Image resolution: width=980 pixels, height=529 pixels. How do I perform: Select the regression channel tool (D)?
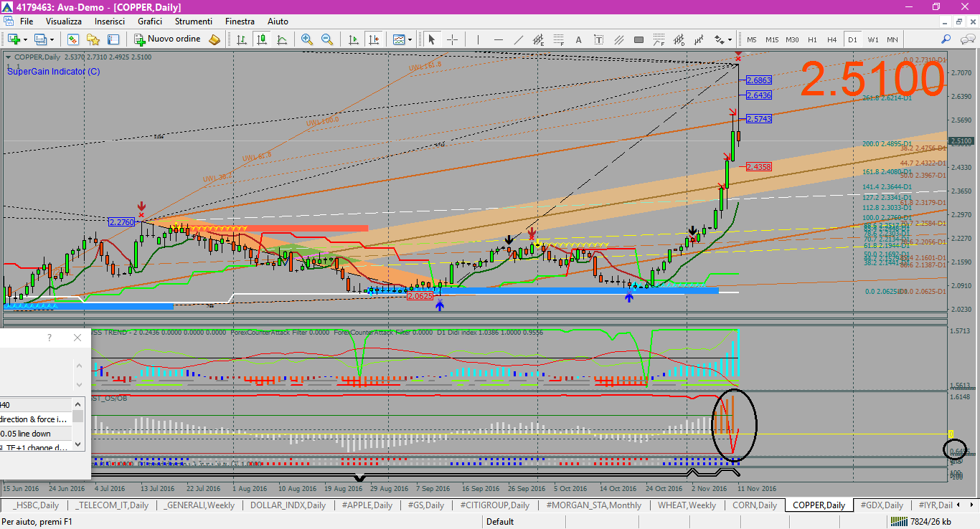(x=679, y=39)
